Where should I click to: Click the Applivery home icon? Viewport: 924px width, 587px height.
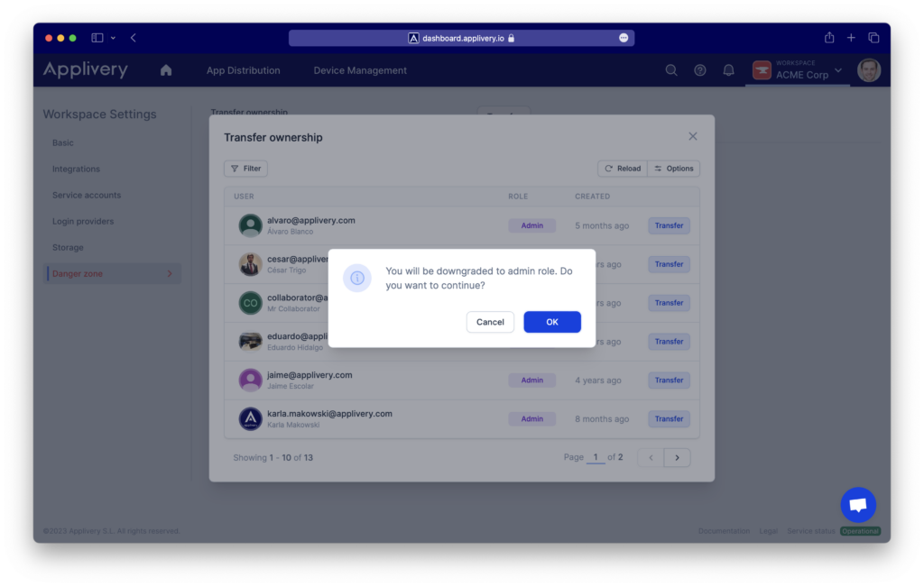(166, 70)
